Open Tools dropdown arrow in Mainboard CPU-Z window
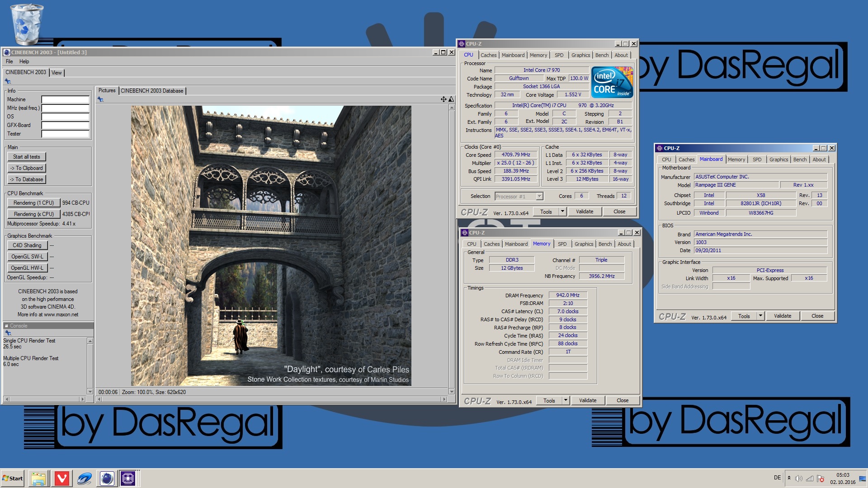Image resolution: width=868 pixels, height=488 pixels. (760, 316)
